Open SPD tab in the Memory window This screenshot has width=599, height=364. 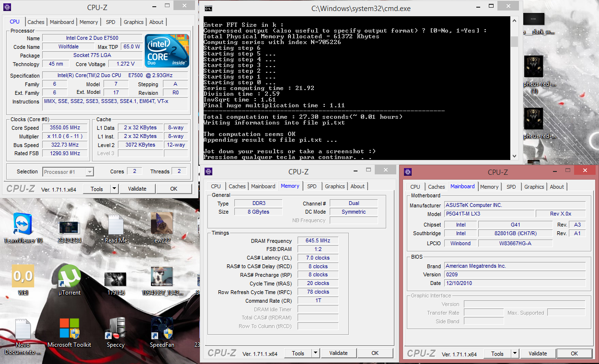(312, 186)
